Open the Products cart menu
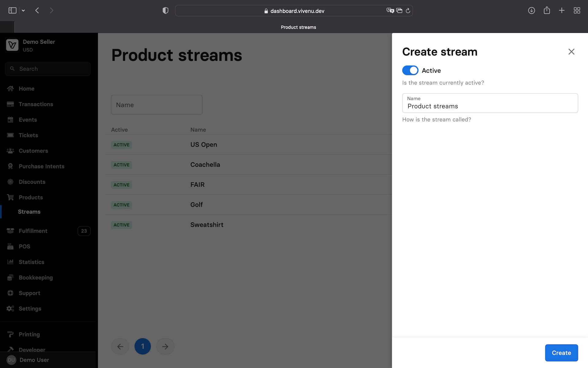 coord(31,197)
